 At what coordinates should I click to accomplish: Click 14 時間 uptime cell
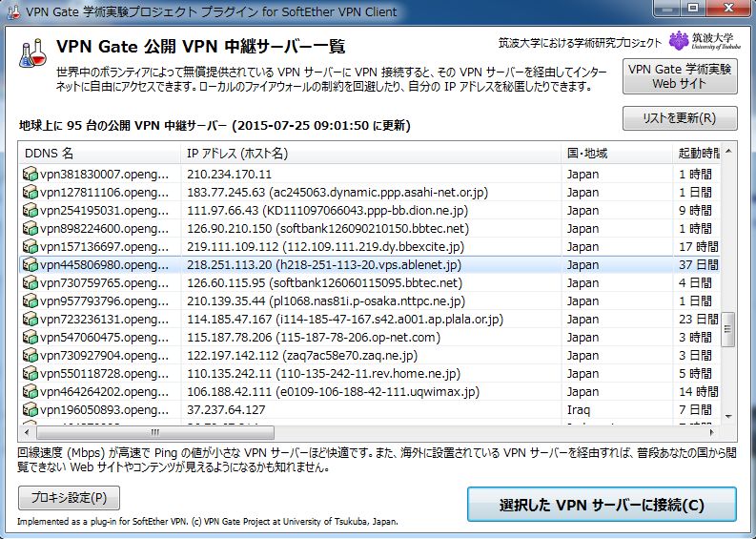699,392
